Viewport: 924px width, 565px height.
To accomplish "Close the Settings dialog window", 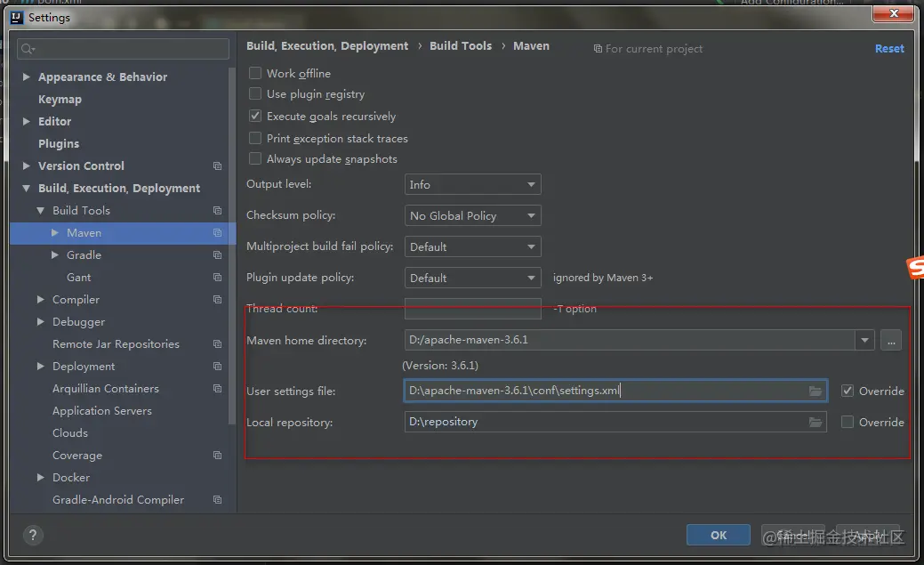I will [894, 13].
